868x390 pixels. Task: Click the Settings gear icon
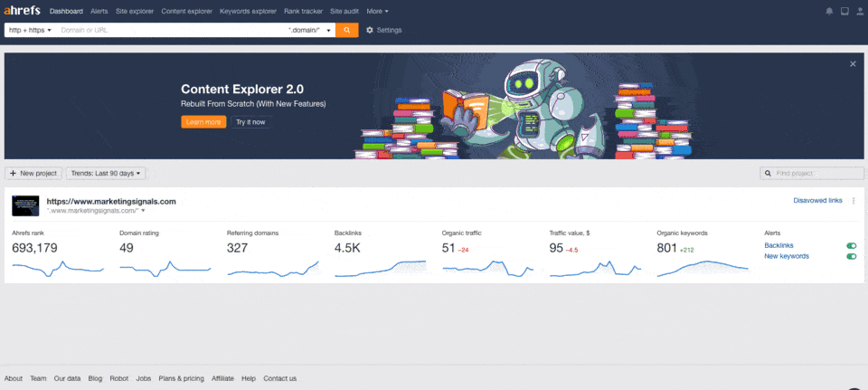pyautogui.click(x=370, y=30)
